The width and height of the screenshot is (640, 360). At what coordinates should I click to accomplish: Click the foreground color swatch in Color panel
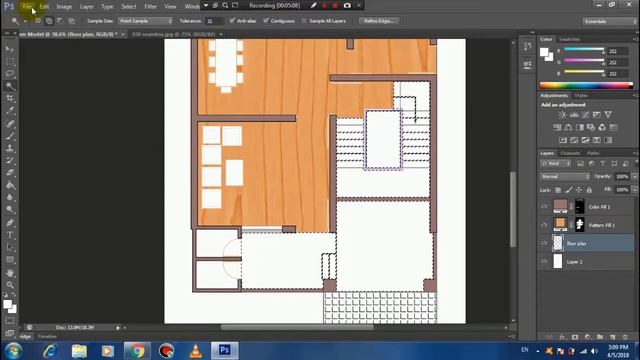click(x=544, y=52)
